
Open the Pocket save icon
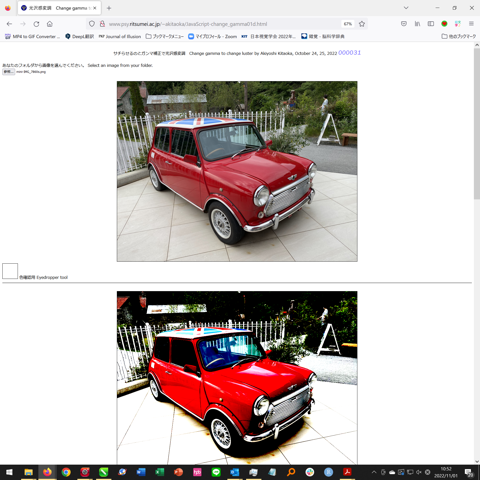[x=404, y=24]
